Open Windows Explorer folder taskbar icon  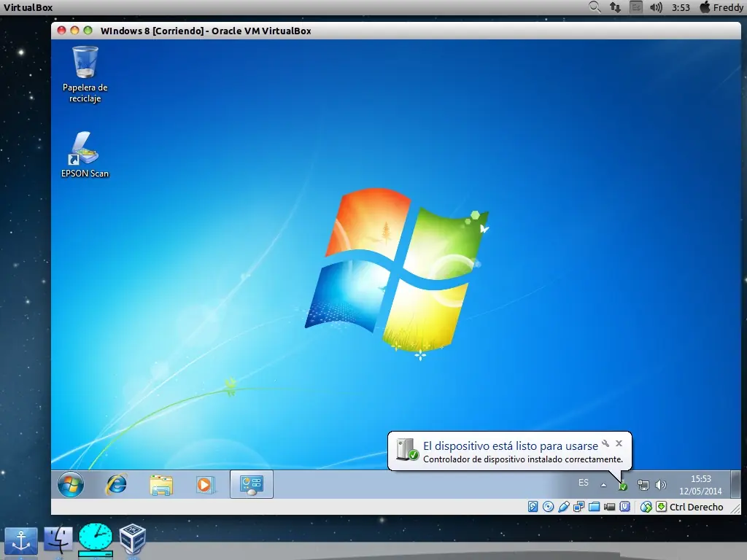click(x=161, y=485)
